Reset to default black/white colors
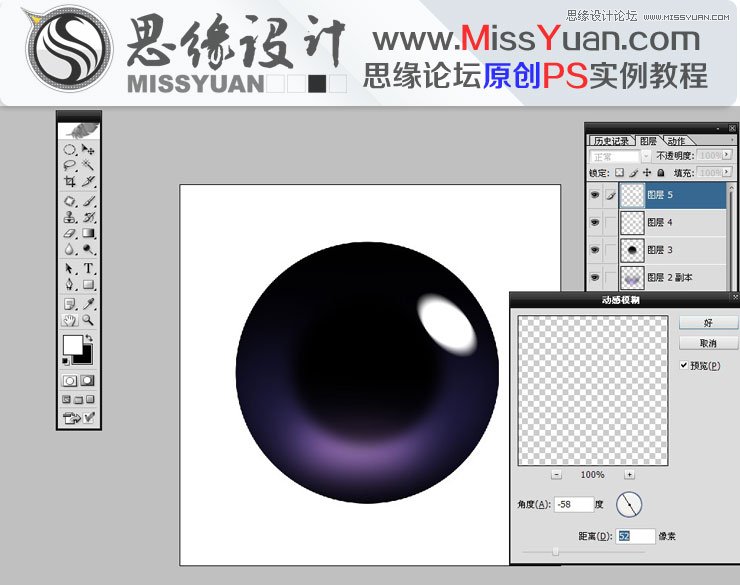This screenshot has width=740, height=585. click(66, 361)
